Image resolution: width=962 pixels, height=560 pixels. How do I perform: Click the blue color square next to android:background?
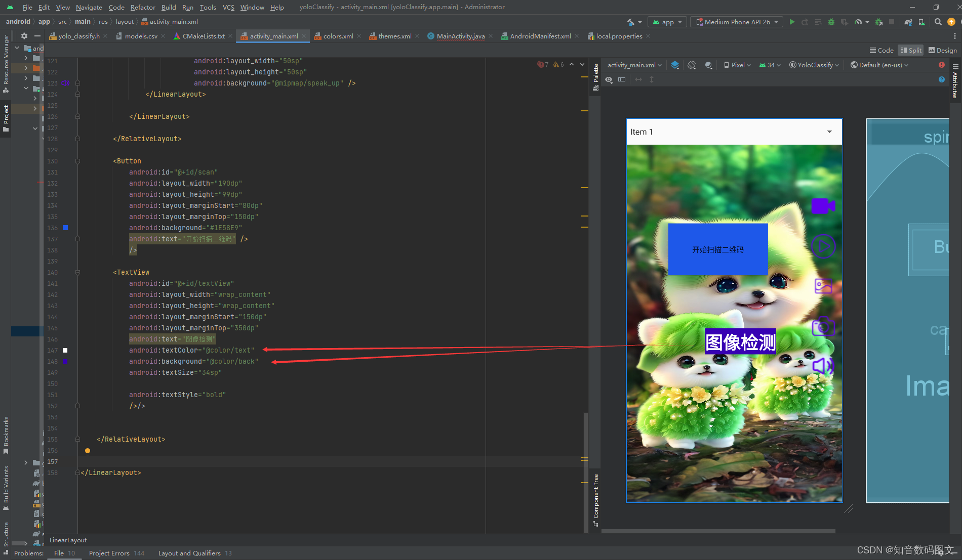pos(65,361)
